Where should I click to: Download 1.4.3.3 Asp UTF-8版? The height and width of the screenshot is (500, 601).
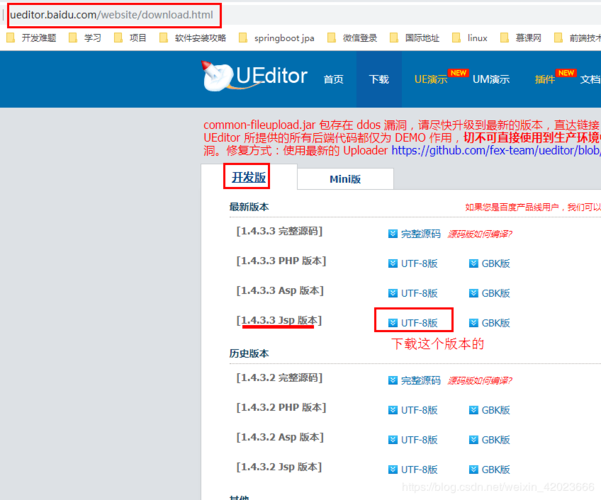tap(419, 293)
